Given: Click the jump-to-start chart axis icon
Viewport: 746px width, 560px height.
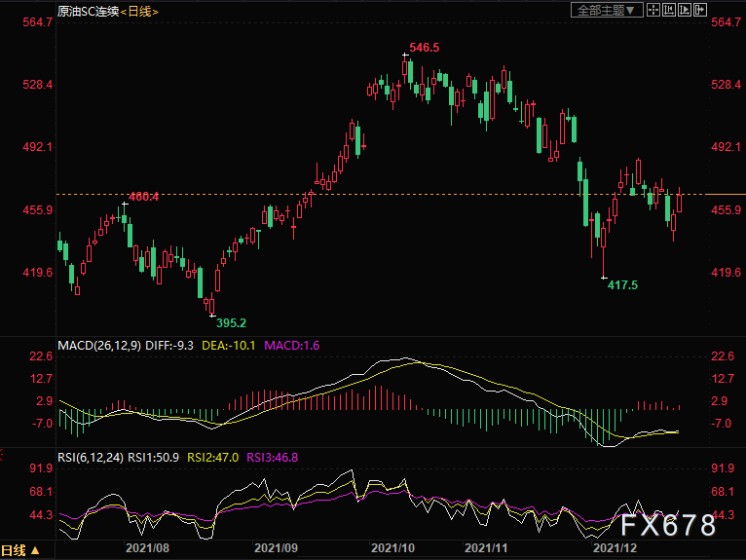Looking at the screenshot, I should tap(668, 10).
